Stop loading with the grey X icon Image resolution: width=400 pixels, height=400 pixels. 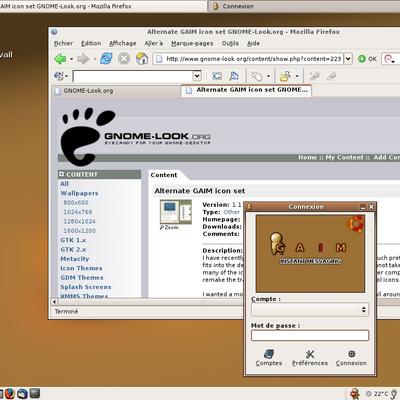coord(124,59)
